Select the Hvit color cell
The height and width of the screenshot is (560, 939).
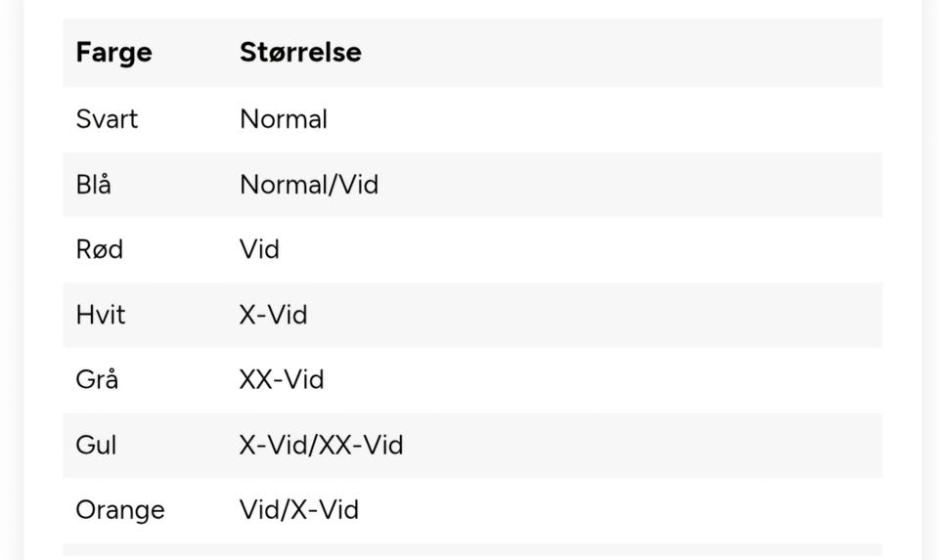pyautogui.click(x=101, y=315)
